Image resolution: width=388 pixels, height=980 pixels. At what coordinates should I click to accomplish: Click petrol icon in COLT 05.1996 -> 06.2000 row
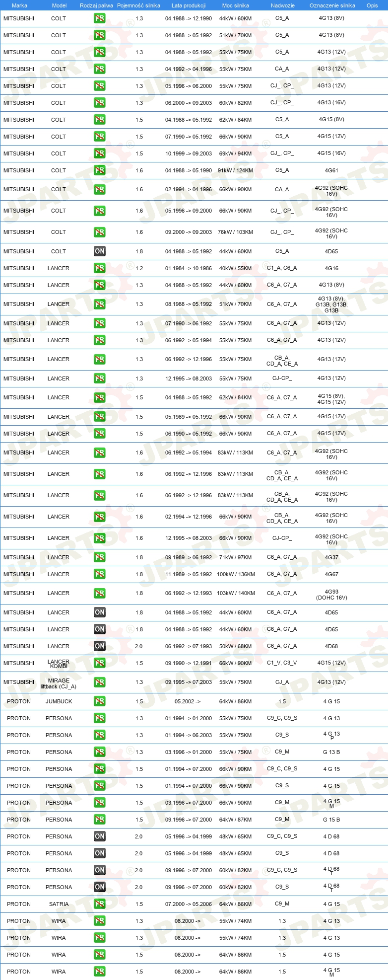(100, 86)
